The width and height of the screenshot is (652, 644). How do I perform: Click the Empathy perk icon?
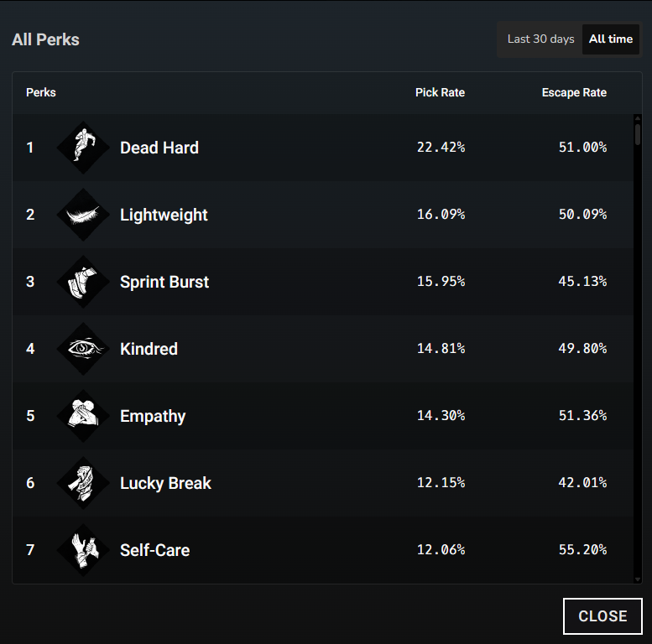click(83, 416)
